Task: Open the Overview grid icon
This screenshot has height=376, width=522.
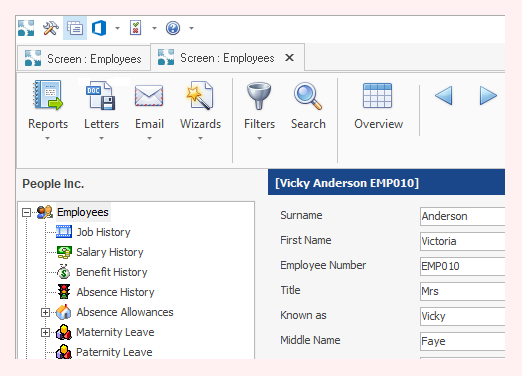Action: pyautogui.click(x=377, y=95)
